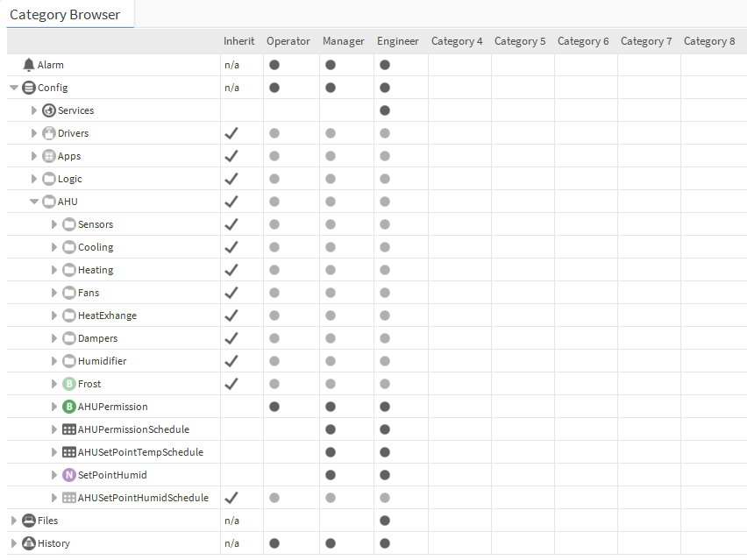Viewport: 747px width, 560px height.
Task: Expand the Files tree node
Action: click(x=14, y=520)
